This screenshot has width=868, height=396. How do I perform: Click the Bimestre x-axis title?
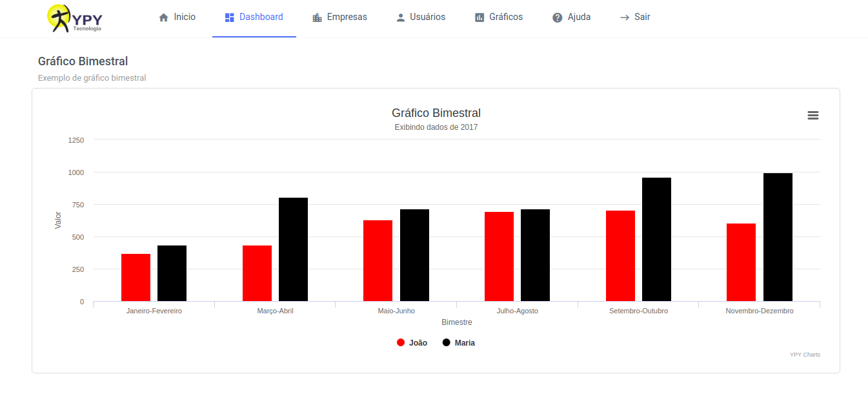point(457,322)
